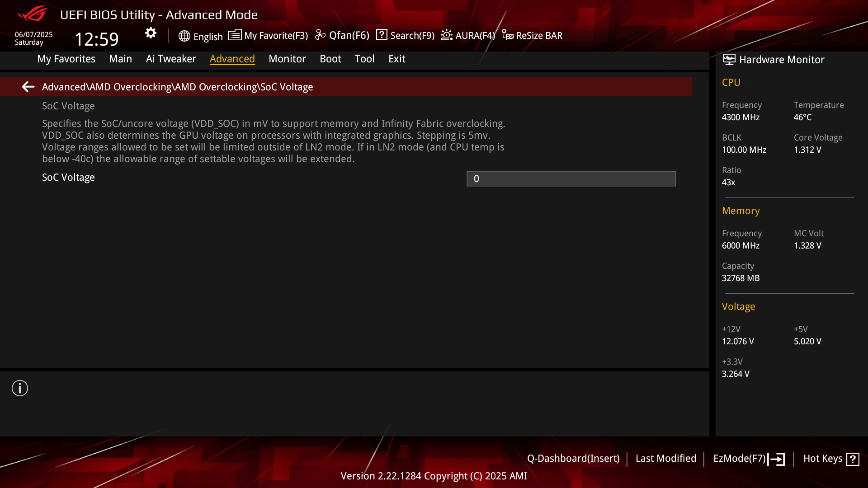This screenshot has width=868, height=488.
Task: Open the My Favorites tab
Action: tap(66, 59)
